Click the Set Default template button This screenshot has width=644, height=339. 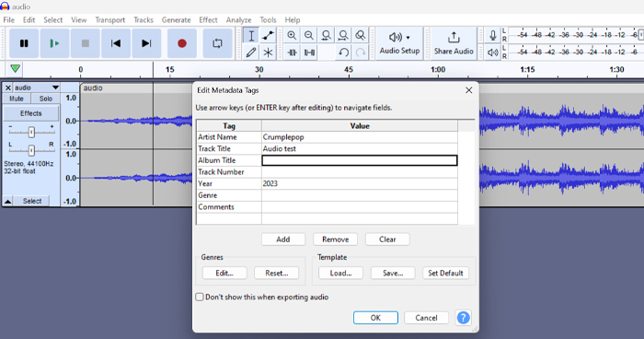tap(445, 274)
